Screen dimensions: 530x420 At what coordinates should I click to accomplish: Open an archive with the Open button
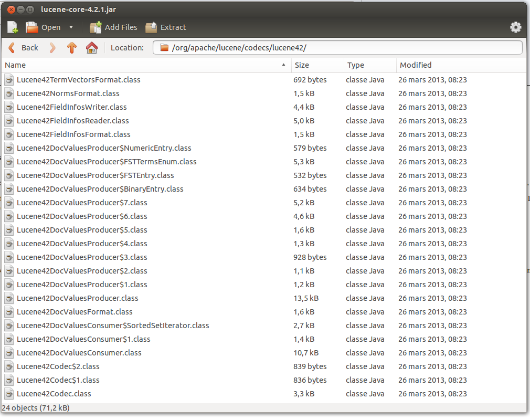click(43, 27)
